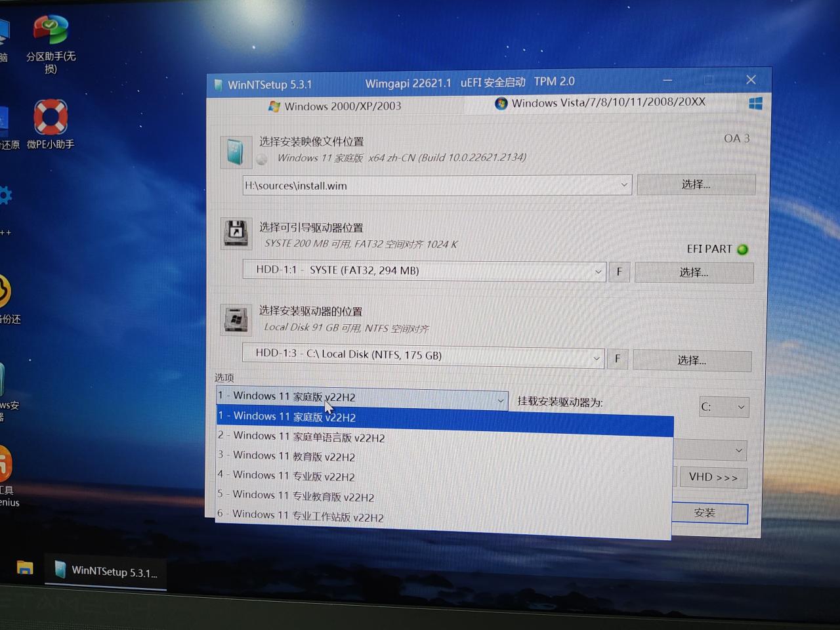Click the installation drive icon

[x=235, y=320]
